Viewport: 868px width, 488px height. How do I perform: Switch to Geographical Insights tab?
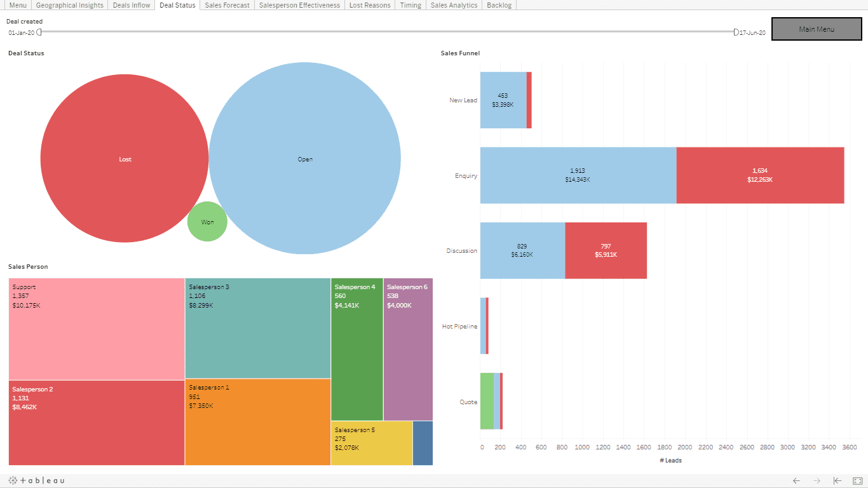(x=69, y=5)
